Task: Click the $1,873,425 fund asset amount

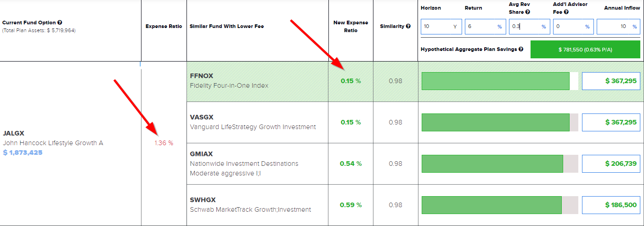Action: coord(23,153)
